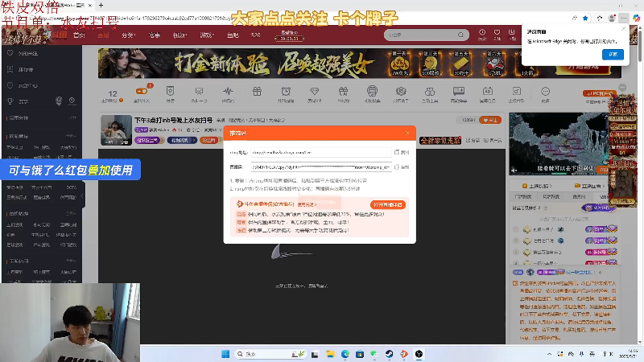Click the score number 12 in streamer toolbar

click(x=113, y=93)
